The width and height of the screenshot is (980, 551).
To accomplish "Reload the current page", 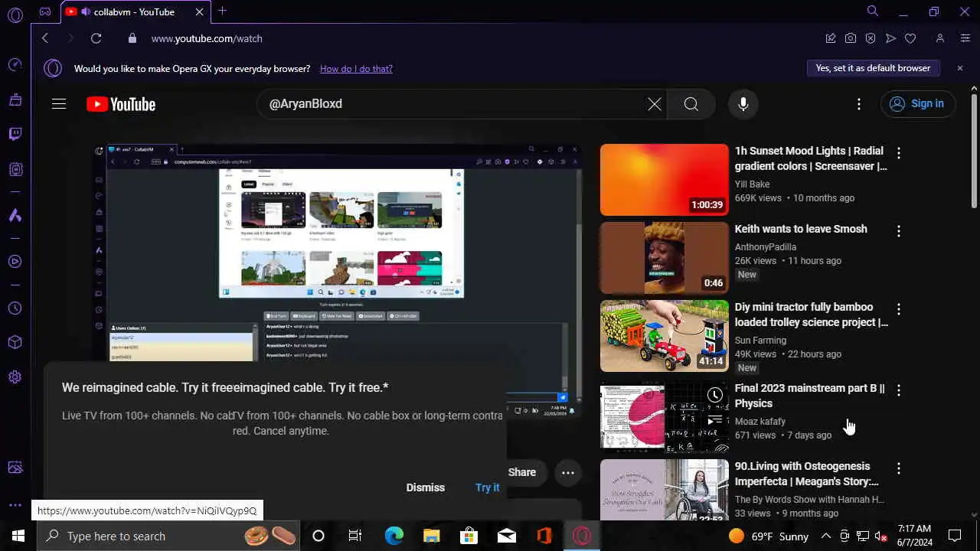I will tap(96, 38).
